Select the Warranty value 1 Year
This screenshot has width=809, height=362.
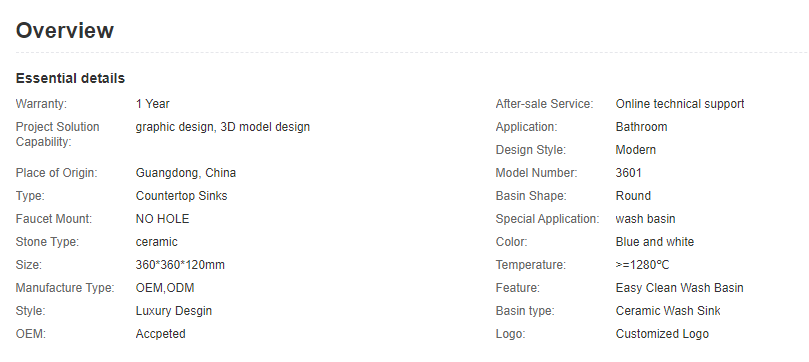[x=153, y=104]
